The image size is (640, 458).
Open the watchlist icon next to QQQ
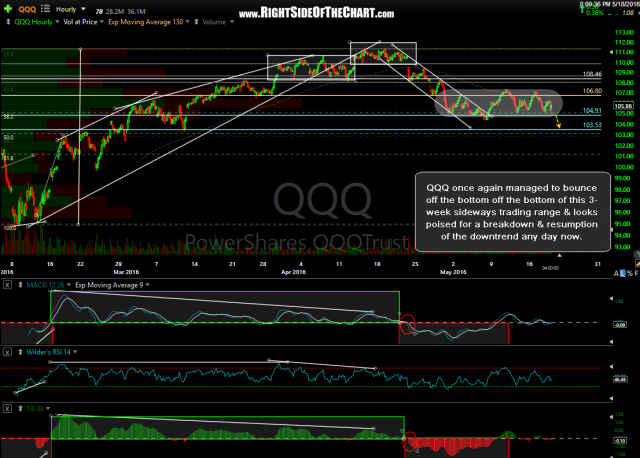45,9
